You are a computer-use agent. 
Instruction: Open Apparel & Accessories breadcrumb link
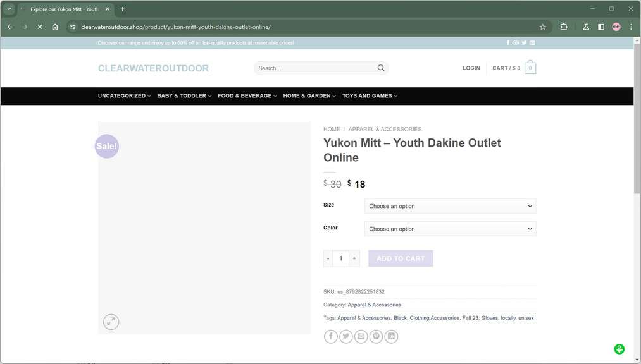tap(385, 129)
